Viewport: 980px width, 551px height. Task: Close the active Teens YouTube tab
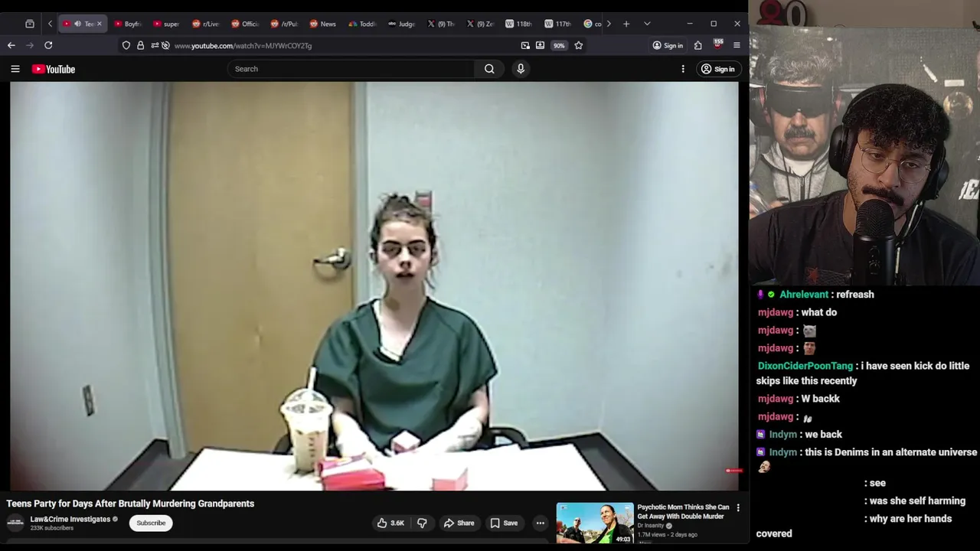point(99,24)
